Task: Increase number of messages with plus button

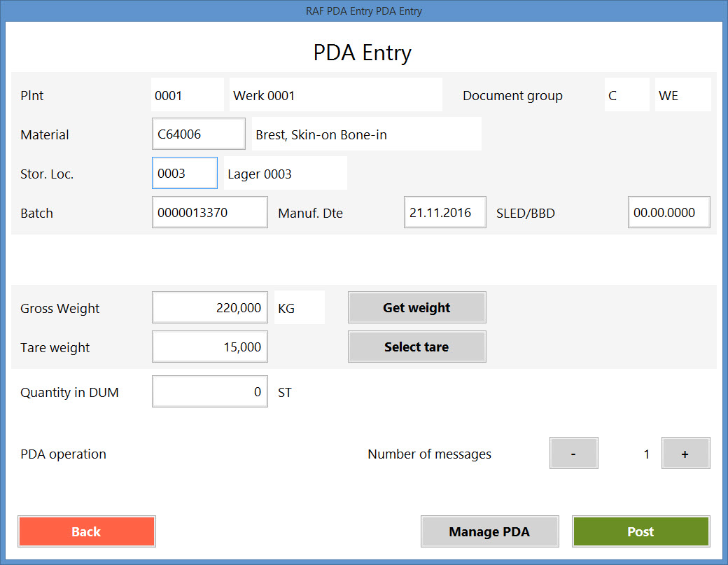Action: pos(685,454)
